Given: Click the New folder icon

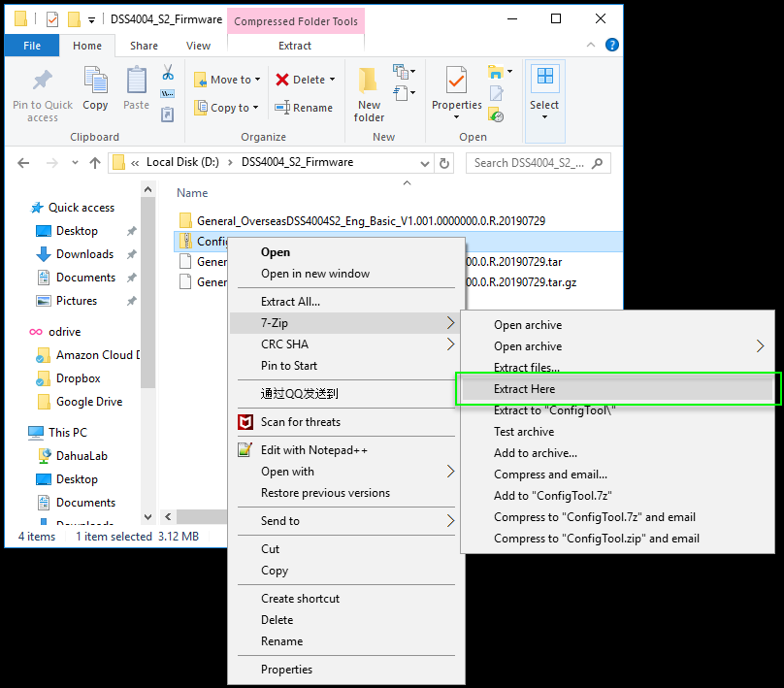Looking at the screenshot, I should [x=369, y=80].
